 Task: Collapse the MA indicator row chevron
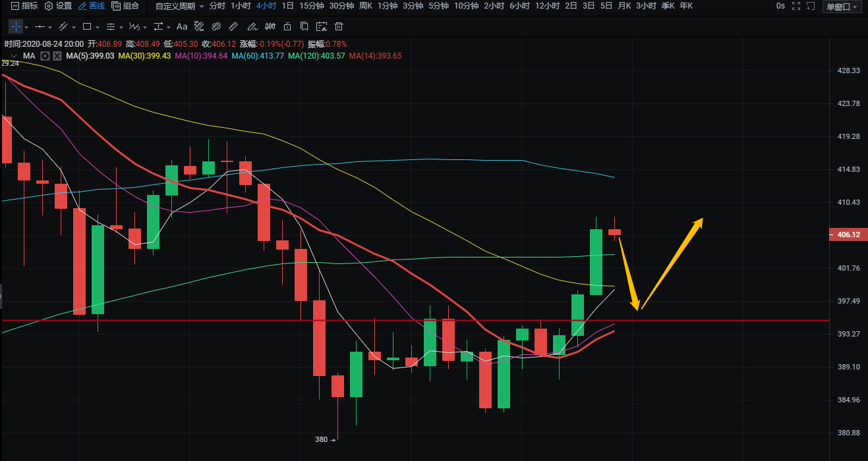13,56
